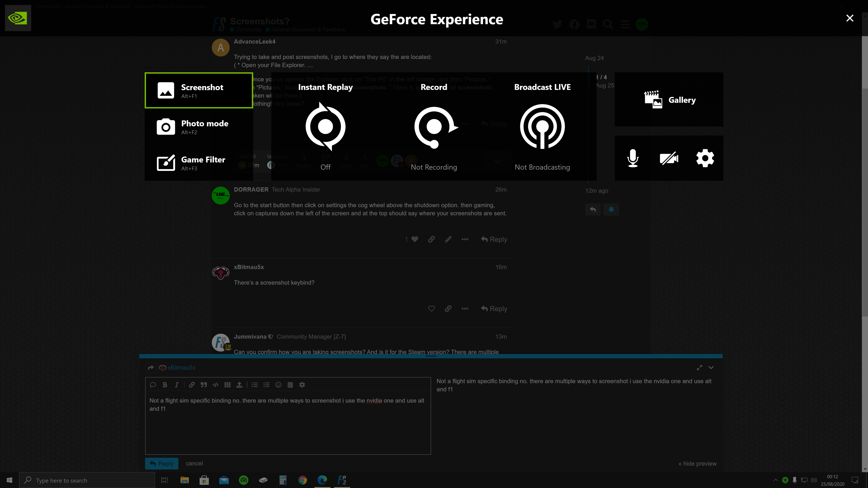Show more actions on xBitmau5x's post

[x=465, y=308]
